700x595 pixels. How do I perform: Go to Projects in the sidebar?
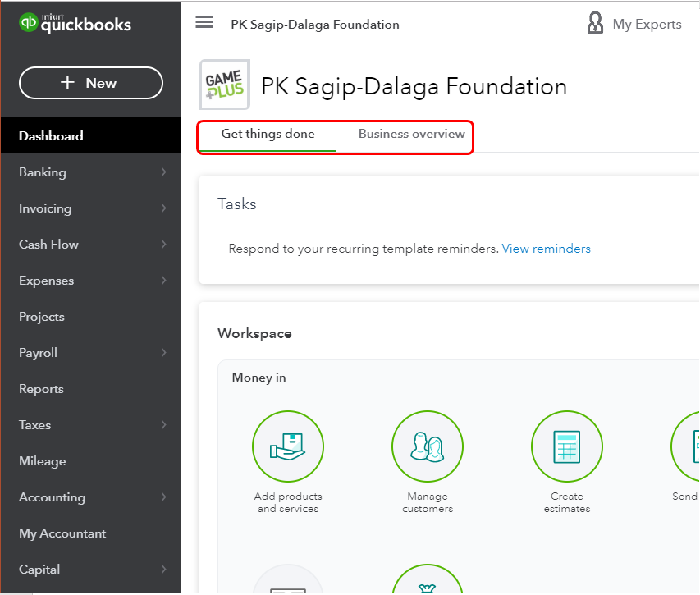click(42, 317)
